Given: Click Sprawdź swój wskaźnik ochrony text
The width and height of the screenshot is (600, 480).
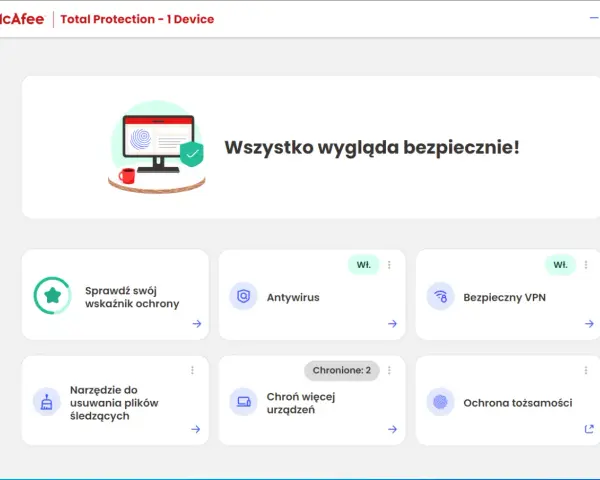Looking at the screenshot, I should [x=132, y=297].
